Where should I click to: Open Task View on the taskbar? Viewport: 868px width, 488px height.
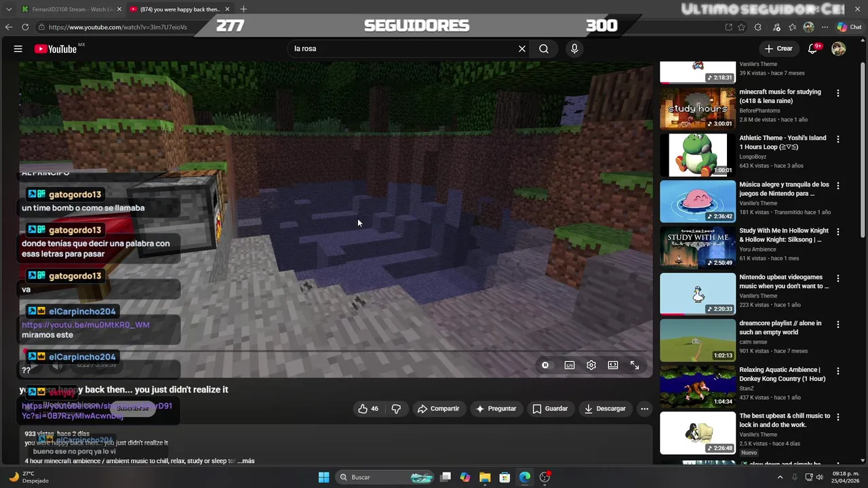coord(446,477)
